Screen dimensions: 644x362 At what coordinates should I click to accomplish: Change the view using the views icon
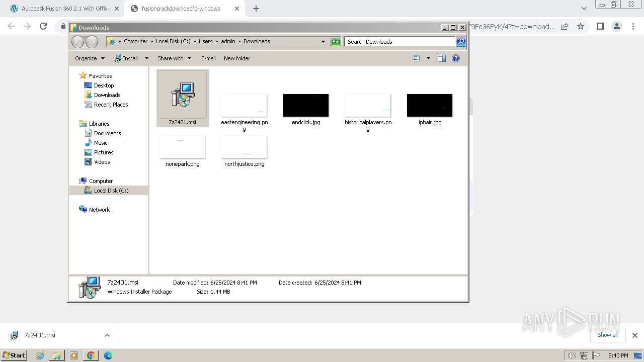416,58
